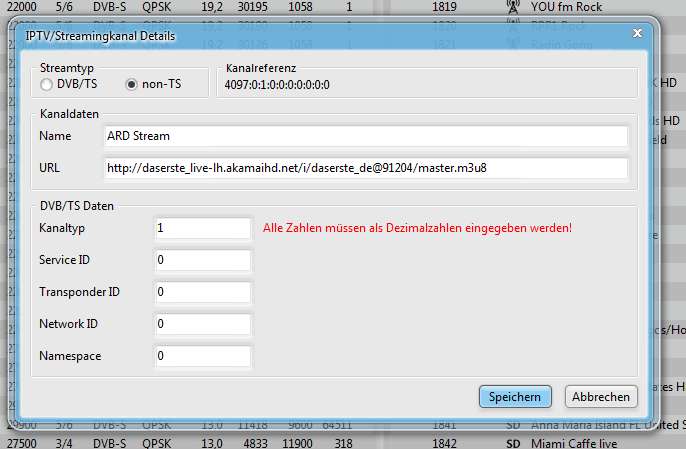Select the non-TS stream type
686x449 pixels.
point(131,84)
